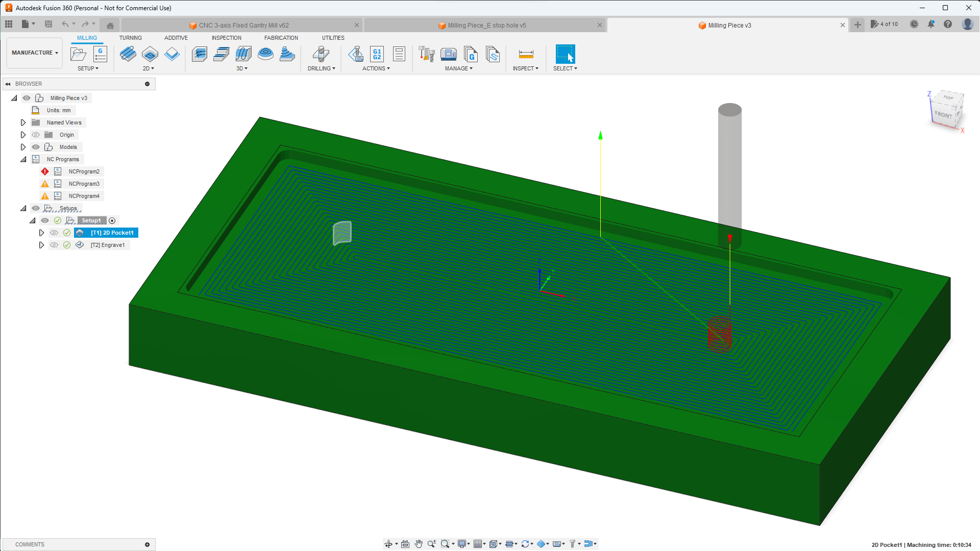
Task: Collapse the NC Programs tree node
Action: tap(23, 159)
